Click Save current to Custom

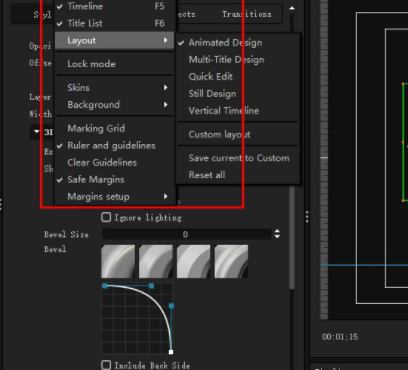tap(238, 158)
